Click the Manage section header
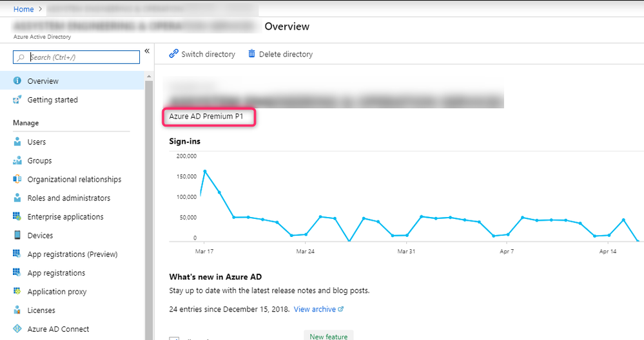 (26, 122)
